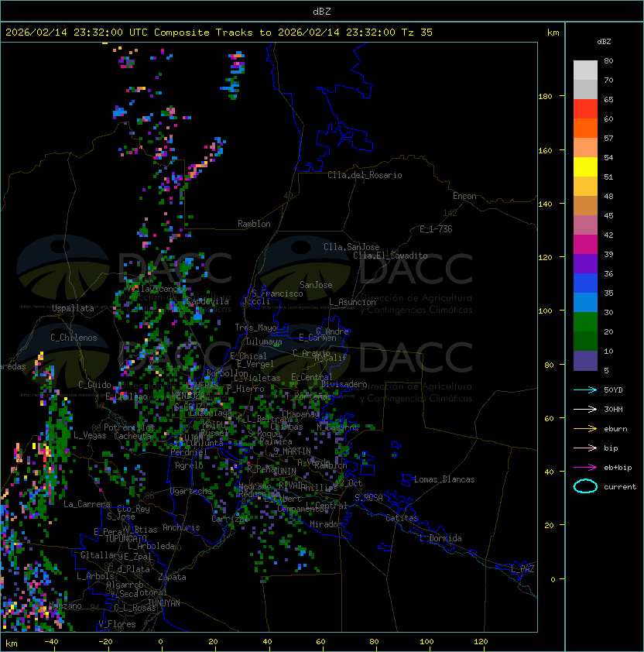
Task: Click the 'Tz 35' threshold text in header
Action: coord(417,33)
